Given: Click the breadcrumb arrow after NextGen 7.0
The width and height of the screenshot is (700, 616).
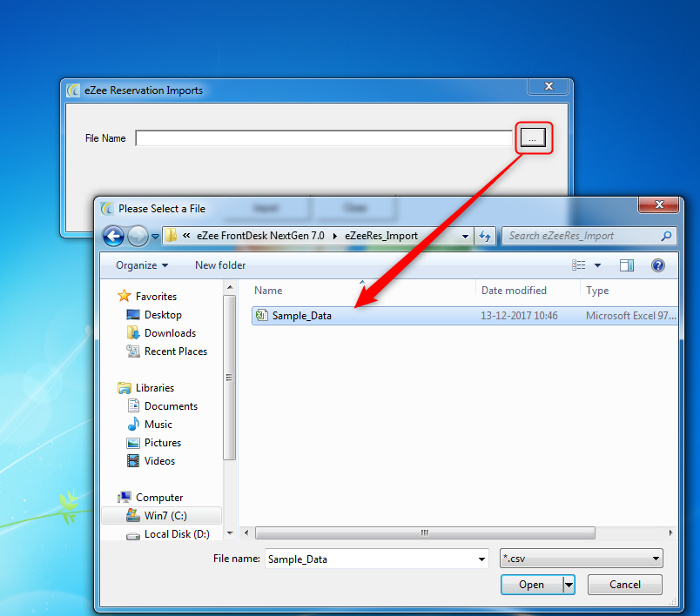Looking at the screenshot, I should (x=335, y=236).
